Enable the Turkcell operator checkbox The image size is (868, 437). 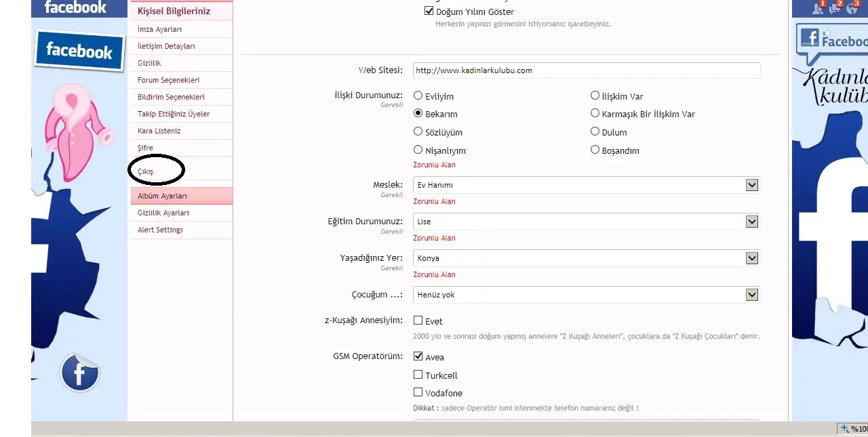[x=418, y=375]
